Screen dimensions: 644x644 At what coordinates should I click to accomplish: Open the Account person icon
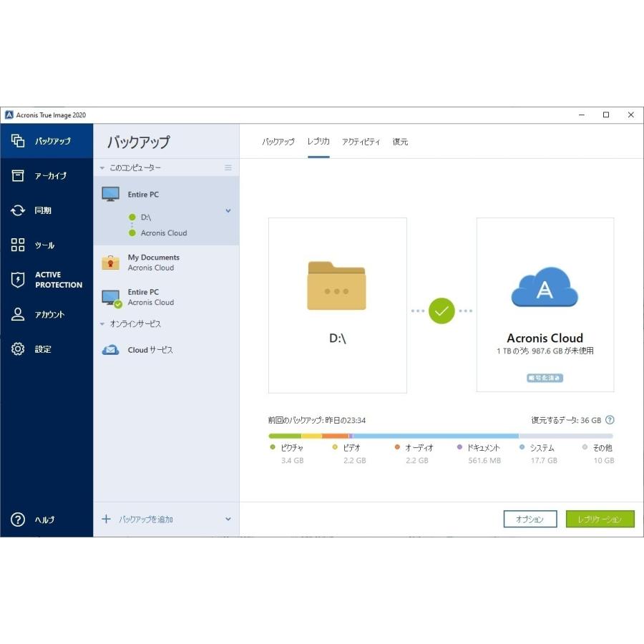pos(18,314)
